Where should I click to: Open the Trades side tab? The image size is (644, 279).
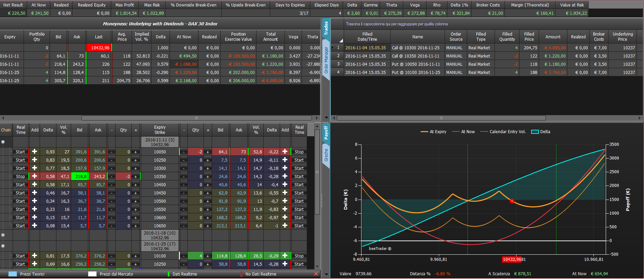point(326,28)
